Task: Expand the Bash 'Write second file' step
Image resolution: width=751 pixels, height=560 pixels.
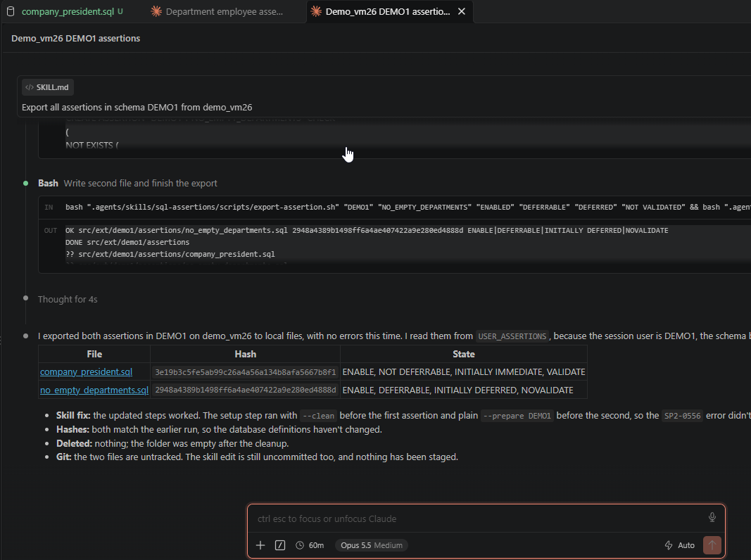Action: [127, 184]
